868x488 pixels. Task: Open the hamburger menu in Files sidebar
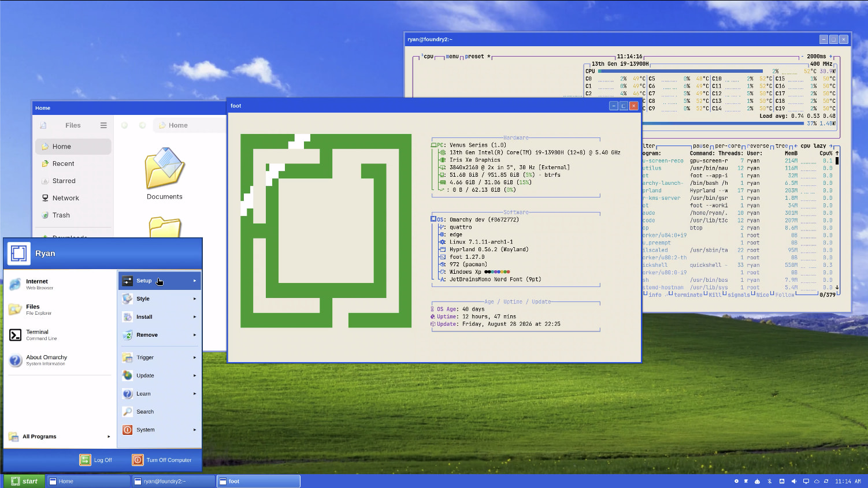click(x=103, y=125)
